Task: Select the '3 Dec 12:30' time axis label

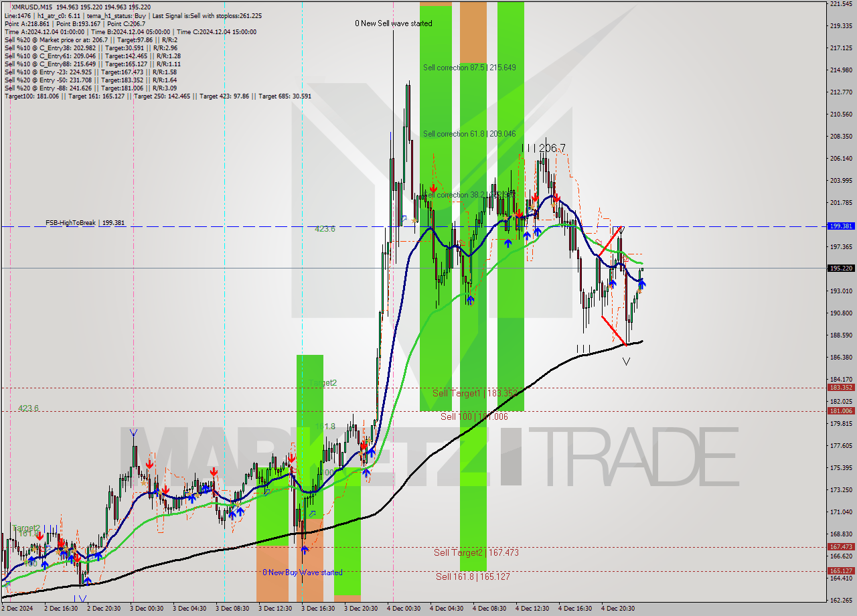Action: pos(276,609)
